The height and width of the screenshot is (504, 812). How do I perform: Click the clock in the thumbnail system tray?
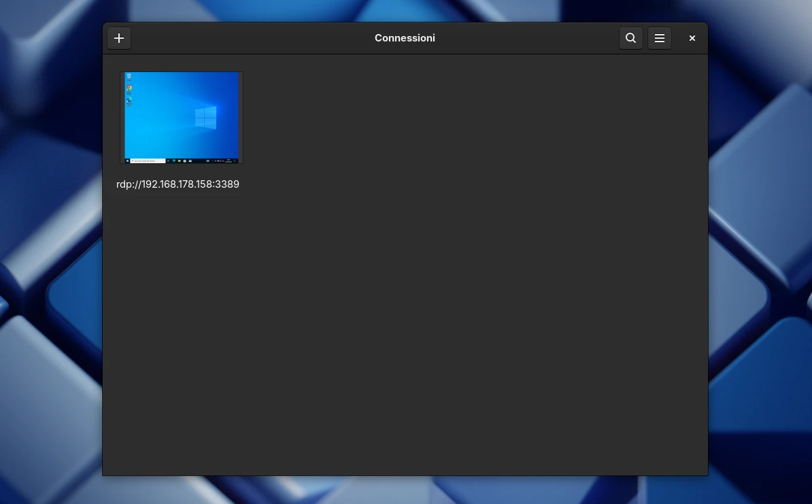point(227,161)
